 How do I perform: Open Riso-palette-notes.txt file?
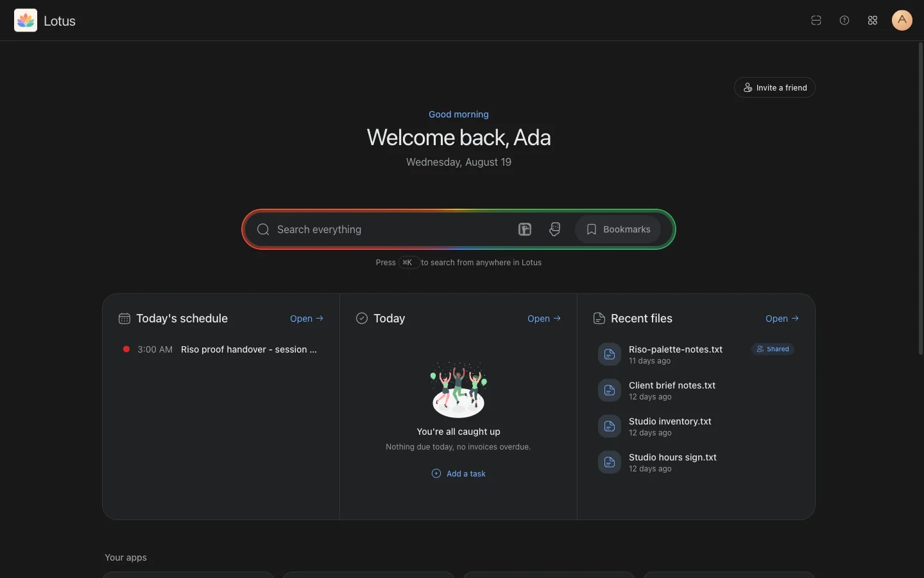point(696,355)
